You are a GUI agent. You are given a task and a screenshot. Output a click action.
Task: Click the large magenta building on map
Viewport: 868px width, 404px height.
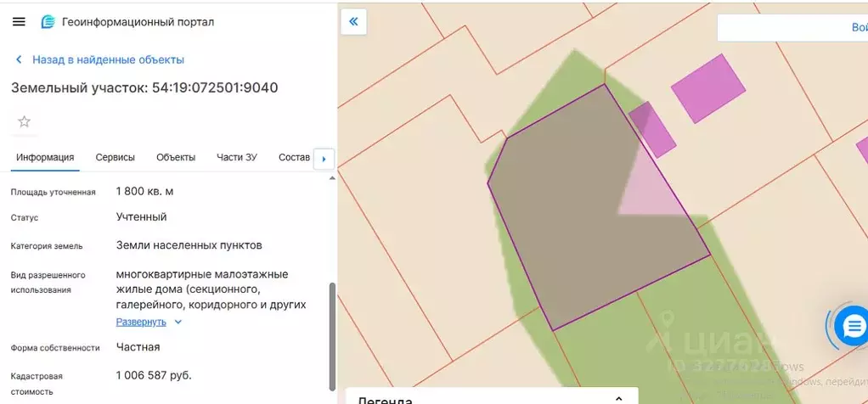tap(707, 87)
